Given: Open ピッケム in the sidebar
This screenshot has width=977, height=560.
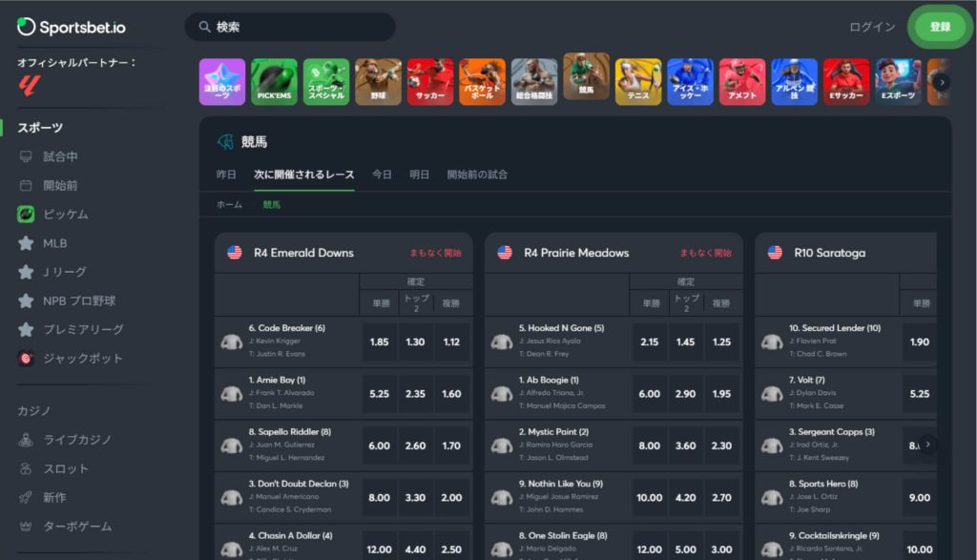Looking at the screenshot, I should pyautogui.click(x=66, y=215).
